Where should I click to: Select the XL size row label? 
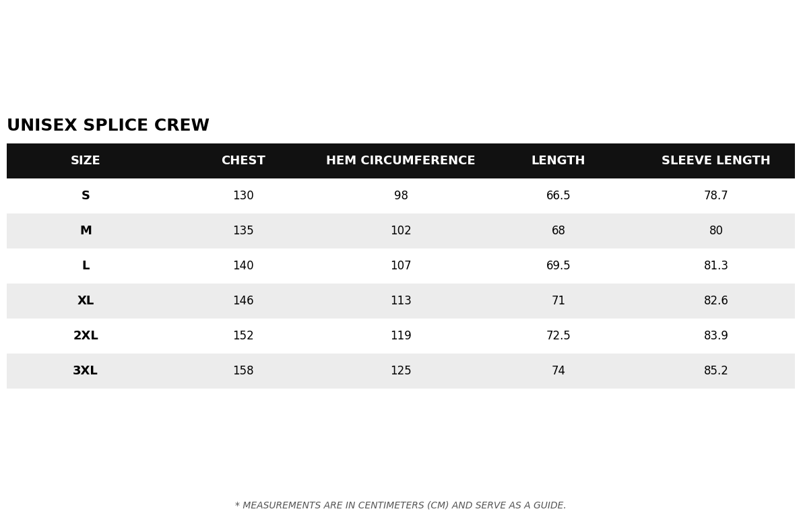coord(86,301)
